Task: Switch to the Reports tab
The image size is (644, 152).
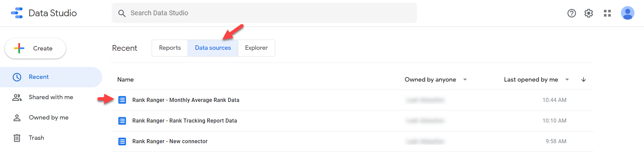Action: pos(170,48)
